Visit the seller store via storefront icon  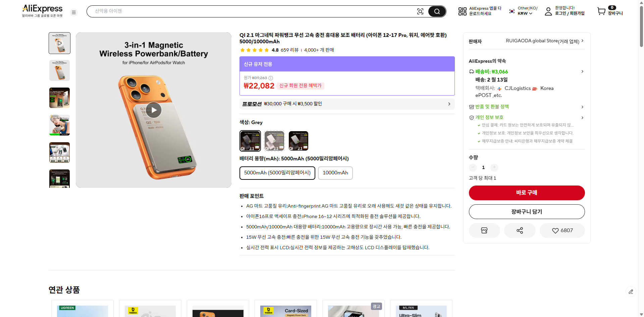[484, 230]
